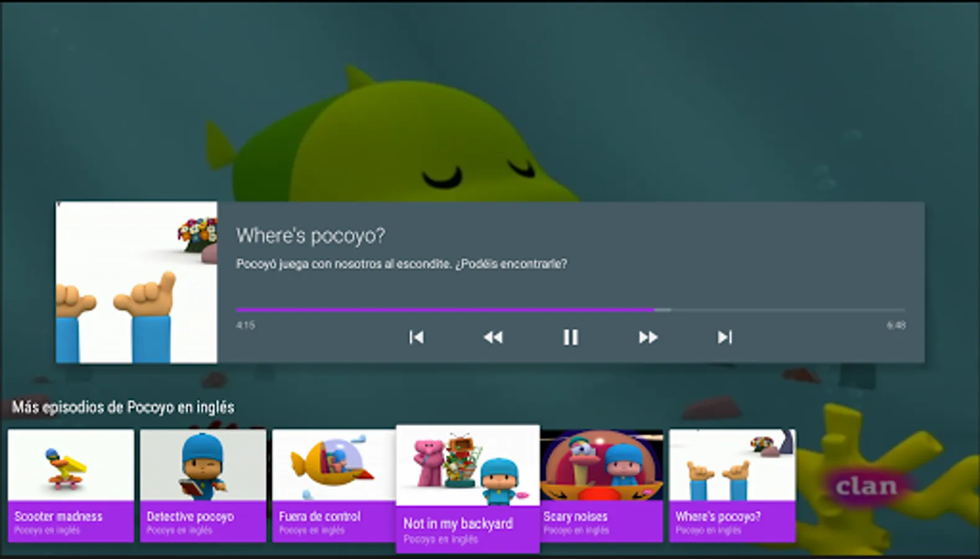Rewind the video playback
This screenshot has width=980, height=559.
tap(493, 337)
